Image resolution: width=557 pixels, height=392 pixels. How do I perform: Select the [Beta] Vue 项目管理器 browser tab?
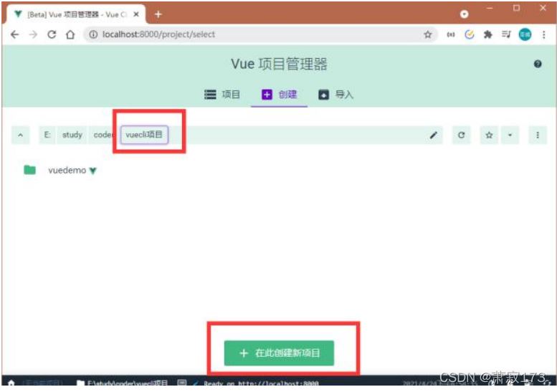point(75,14)
